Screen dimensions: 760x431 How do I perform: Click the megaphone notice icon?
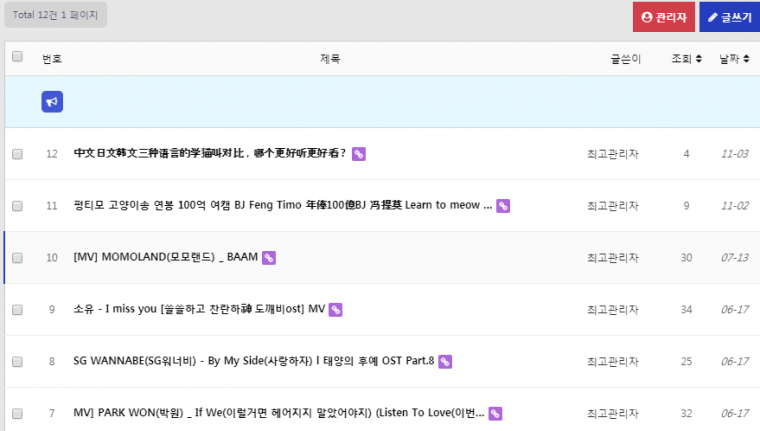(x=52, y=102)
